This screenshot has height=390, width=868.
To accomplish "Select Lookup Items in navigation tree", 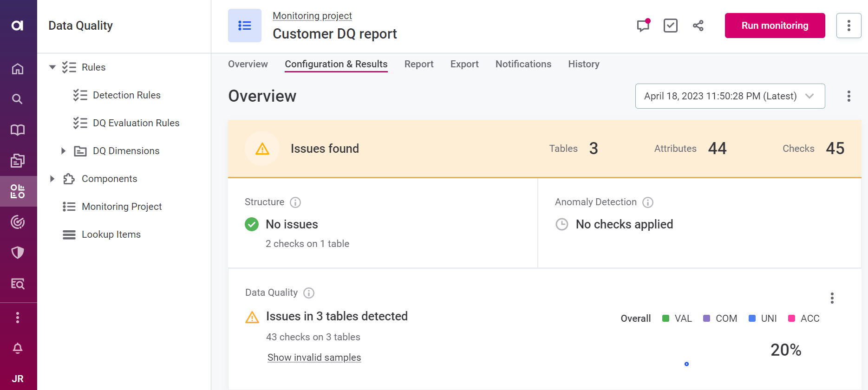I will [111, 234].
